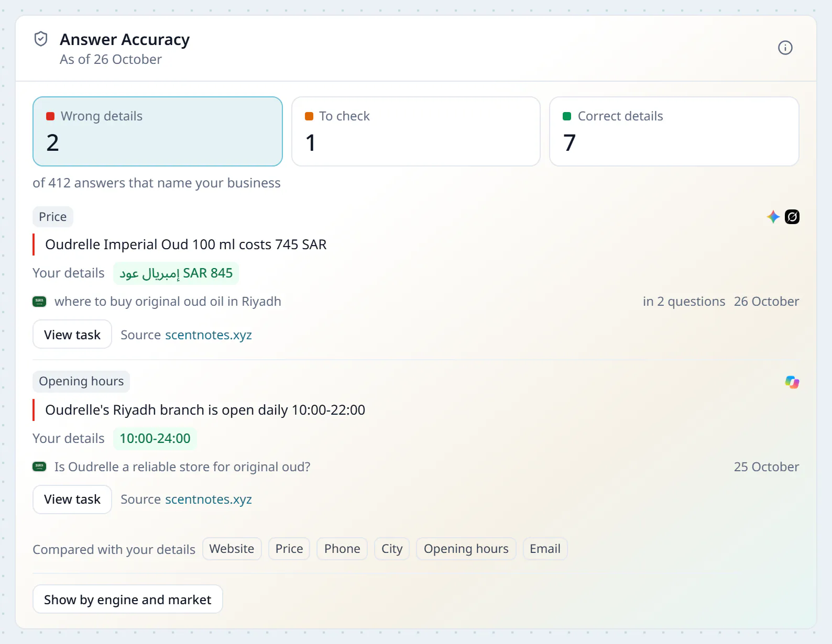The width and height of the screenshot is (832, 644).
Task: Click the Website chip
Action: pyautogui.click(x=232, y=549)
